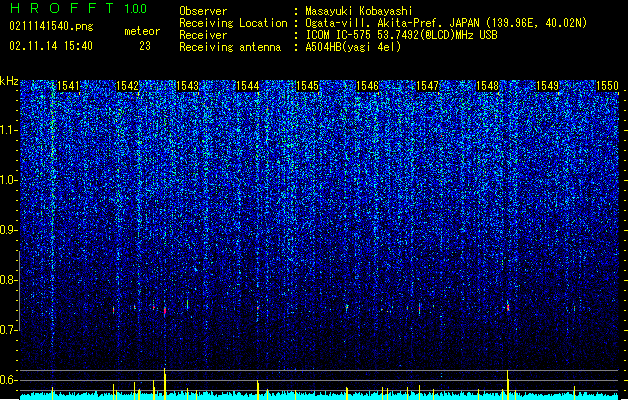The image size is (629, 400).
Task: Click the tall yellow intensity spike after 1548
Action: pyautogui.click(x=508, y=385)
